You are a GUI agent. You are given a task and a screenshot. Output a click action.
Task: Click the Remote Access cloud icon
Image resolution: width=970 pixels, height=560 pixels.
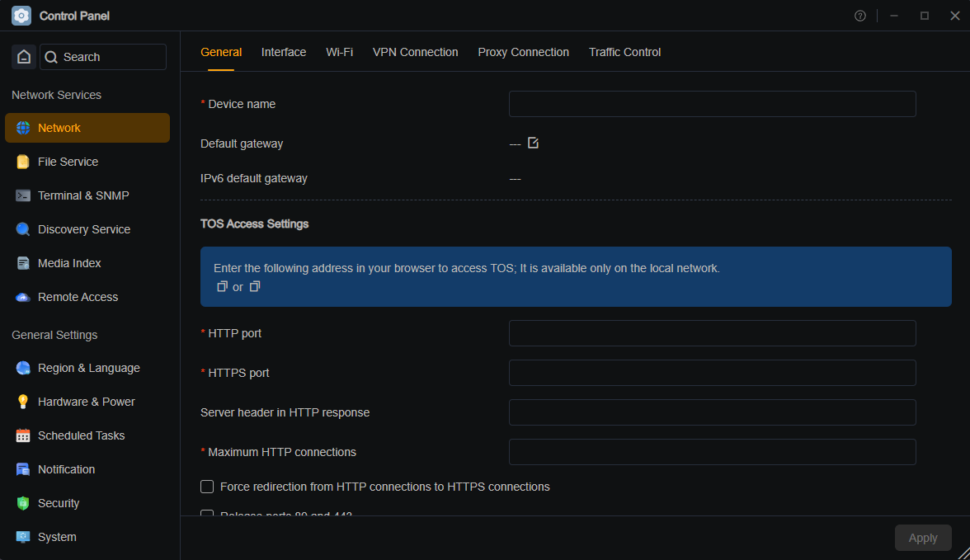23,297
